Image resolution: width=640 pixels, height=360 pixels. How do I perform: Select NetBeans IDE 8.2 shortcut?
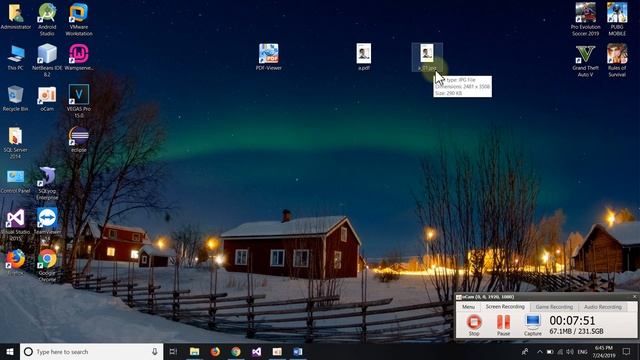[47, 60]
